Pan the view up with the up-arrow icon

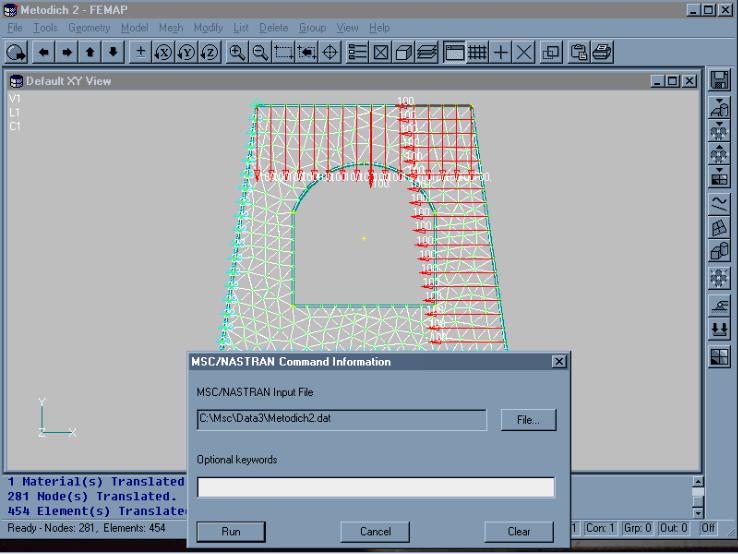click(90, 52)
